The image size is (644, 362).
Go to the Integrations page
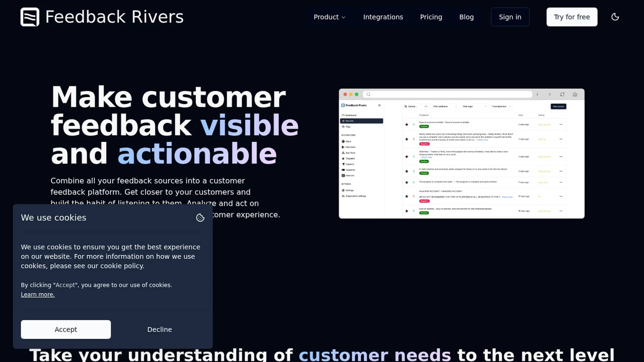tap(383, 17)
